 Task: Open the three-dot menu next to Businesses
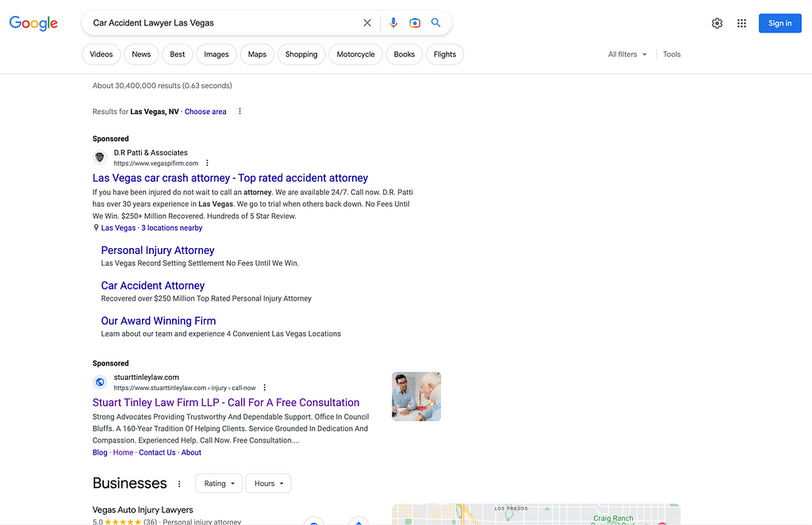(179, 484)
